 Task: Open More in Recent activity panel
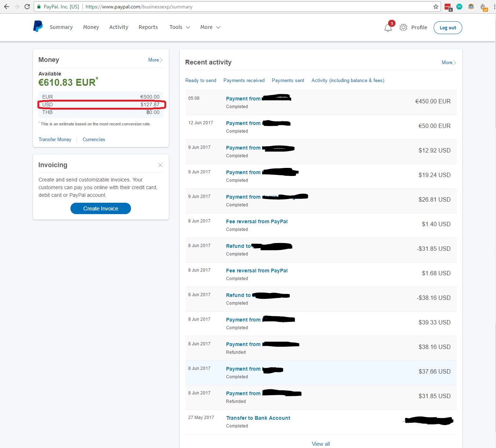tap(449, 63)
